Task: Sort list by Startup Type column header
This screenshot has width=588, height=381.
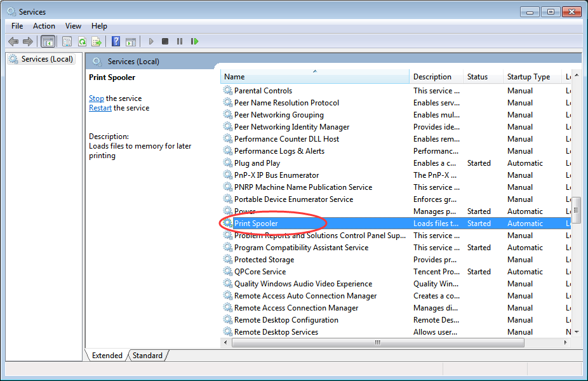Action: pyautogui.click(x=528, y=77)
